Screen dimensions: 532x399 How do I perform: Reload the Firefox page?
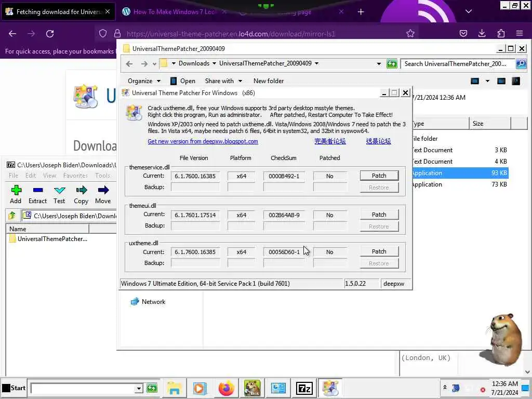(x=50, y=34)
